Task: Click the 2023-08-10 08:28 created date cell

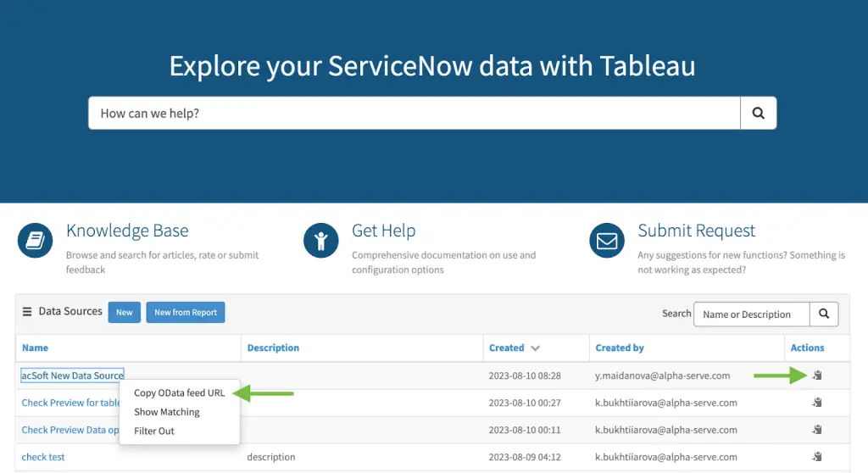Action: pos(525,376)
